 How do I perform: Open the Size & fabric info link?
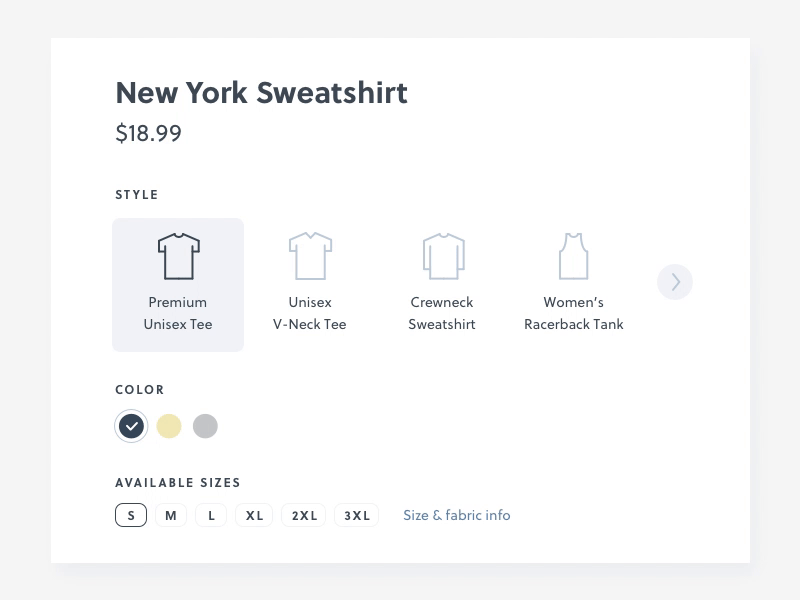456,515
